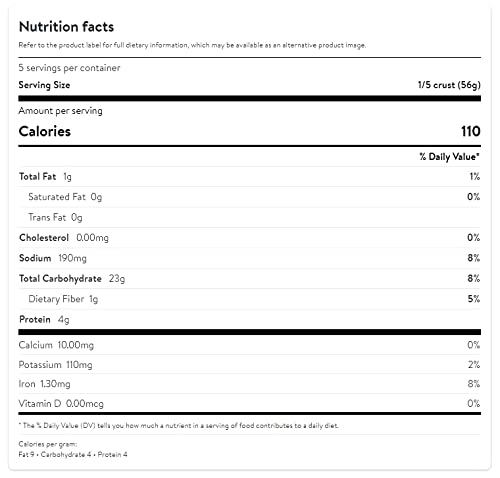Select the Calories per gram note

pos(73,449)
